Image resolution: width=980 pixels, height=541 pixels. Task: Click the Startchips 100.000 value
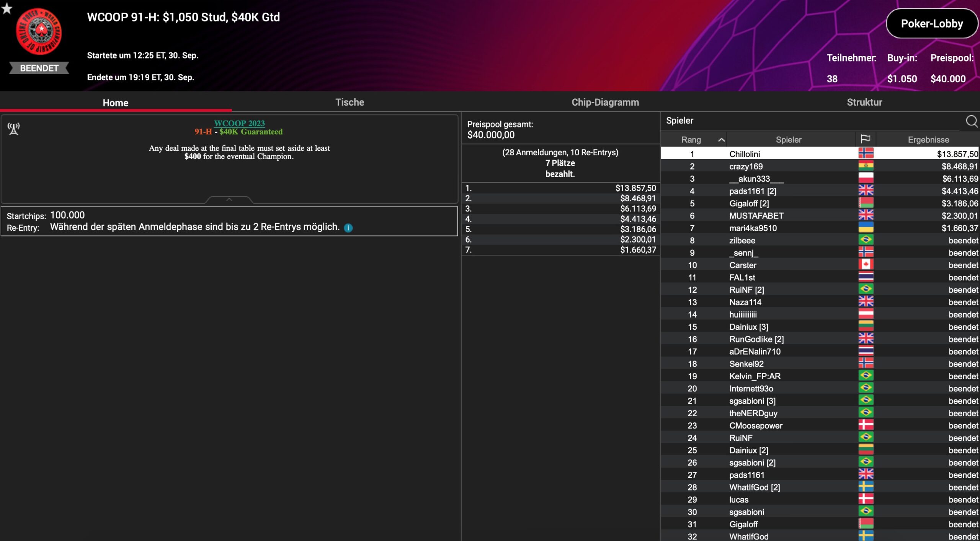(x=67, y=215)
